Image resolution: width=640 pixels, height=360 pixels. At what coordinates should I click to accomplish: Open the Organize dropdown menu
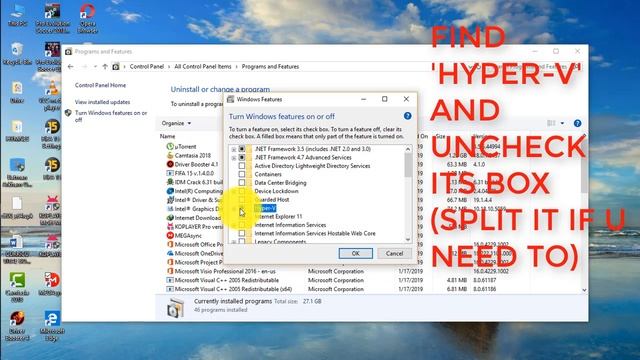tap(176, 123)
